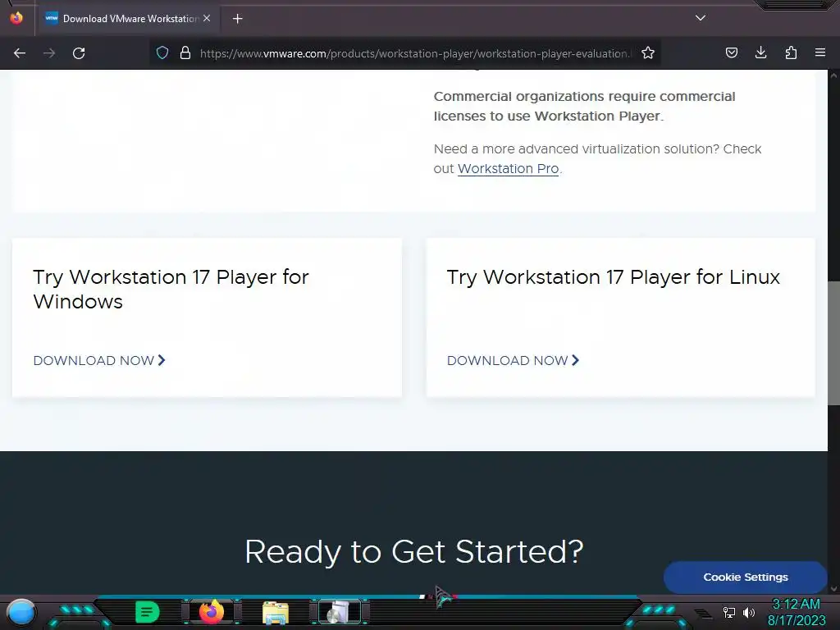Open Cookie Settings button

pyautogui.click(x=745, y=577)
